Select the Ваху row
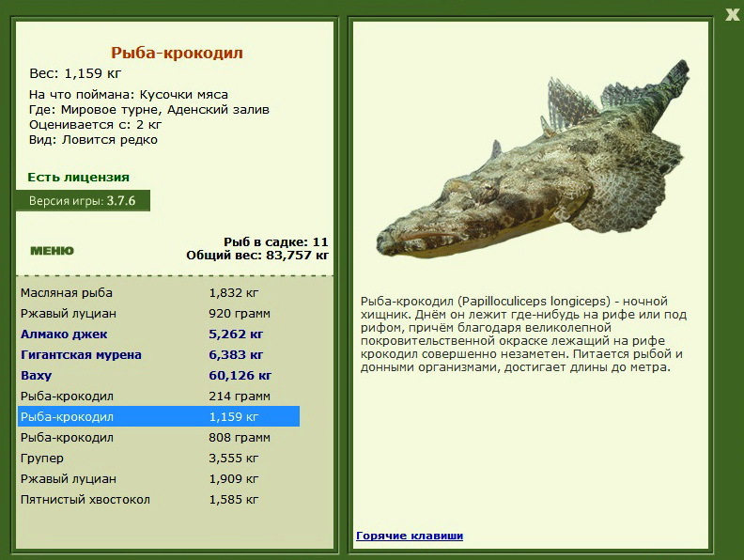Screen dimensions: 744x560 (159, 376)
